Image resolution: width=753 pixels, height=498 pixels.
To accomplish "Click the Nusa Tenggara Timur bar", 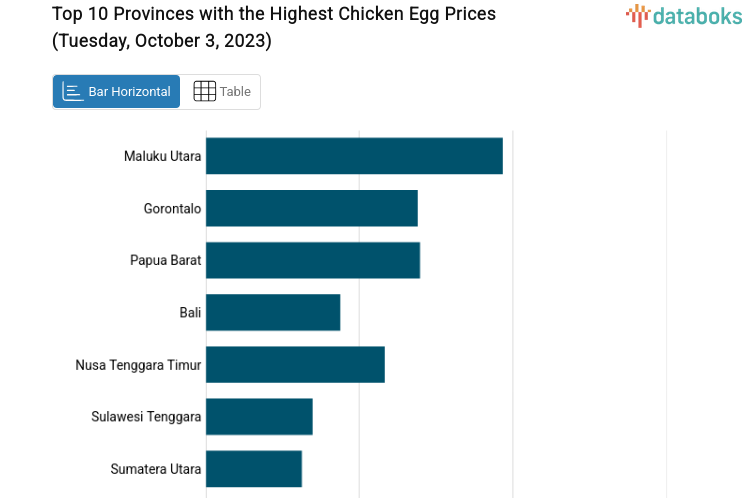I will (x=295, y=364).
